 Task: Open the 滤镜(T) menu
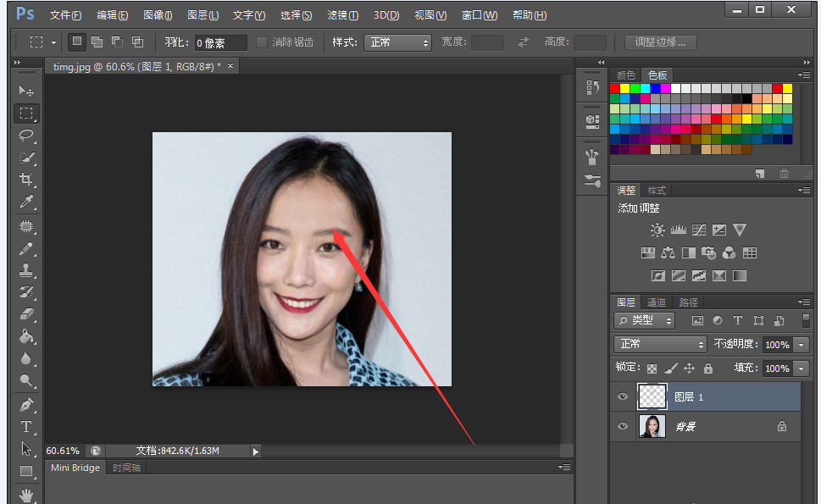coord(342,15)
